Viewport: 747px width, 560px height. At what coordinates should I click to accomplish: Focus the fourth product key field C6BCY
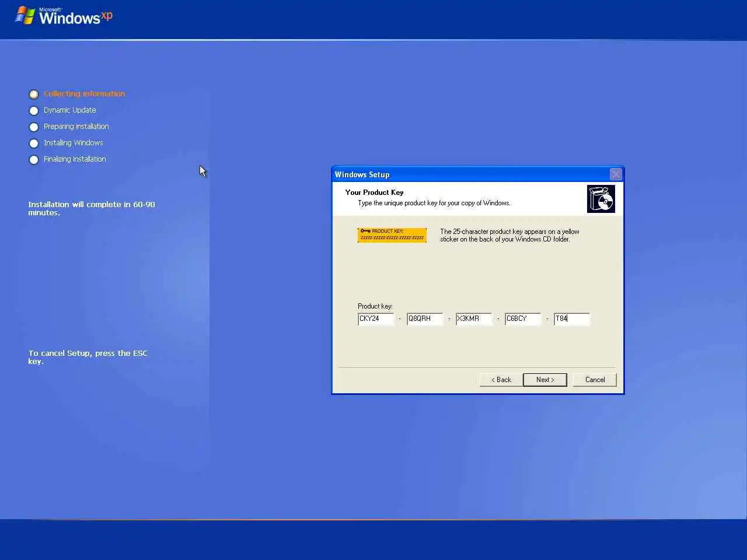click(523, 318)
